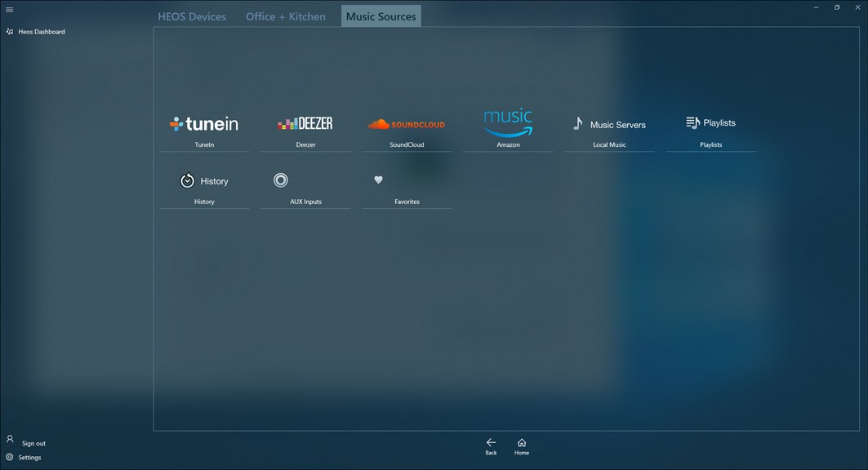Open the hamburger menu icon
Image resolution: width=868 pixels, height=470 pixels.
pyautogui.click(x=10, y=10)
